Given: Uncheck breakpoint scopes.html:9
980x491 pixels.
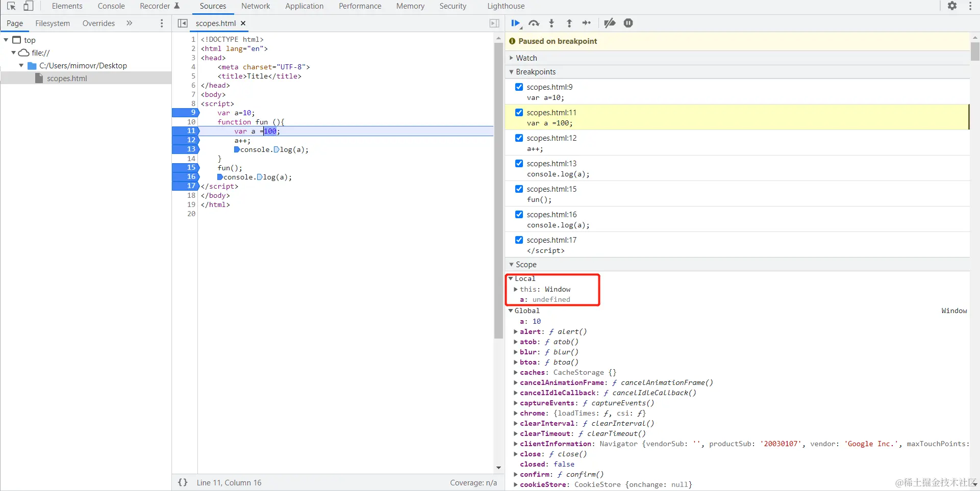Looking at the screenshot, I should 519,87.
